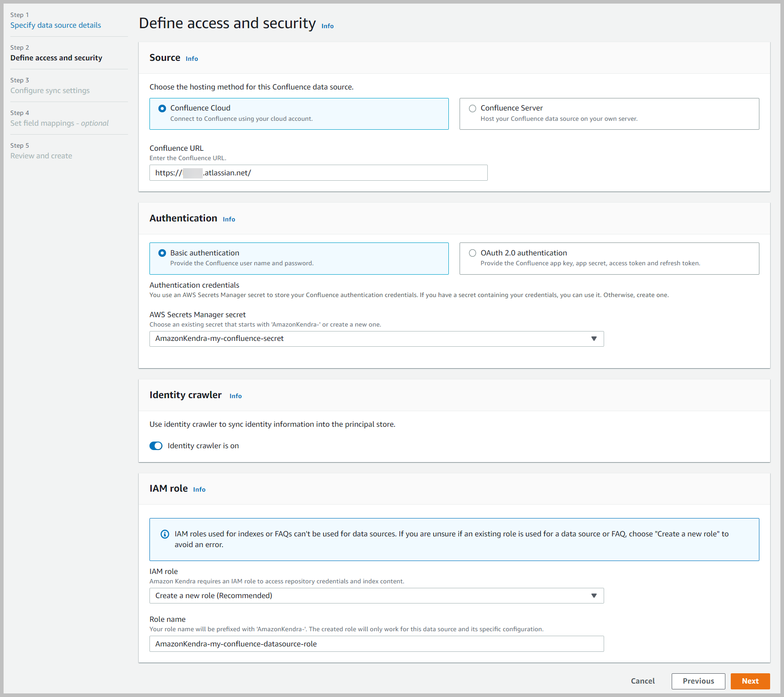Open the Info link beside Authentication heading

[x=229, y=219]
